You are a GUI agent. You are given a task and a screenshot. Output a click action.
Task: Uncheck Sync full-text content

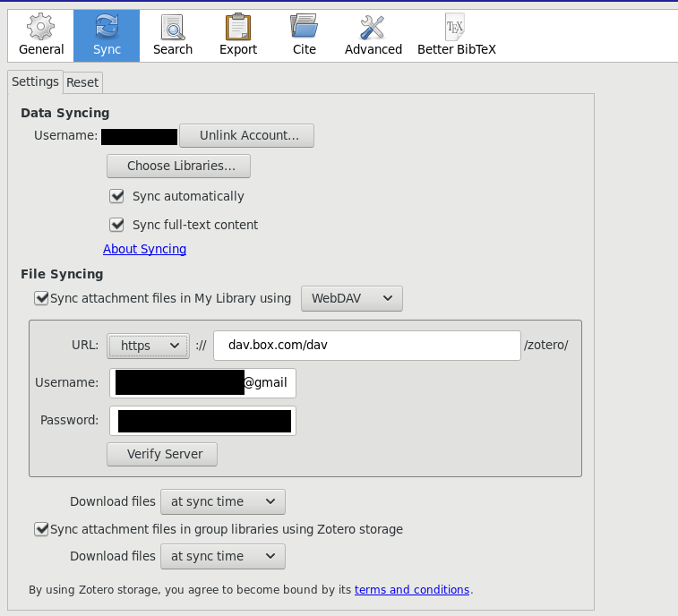click(x=116, y=225)
